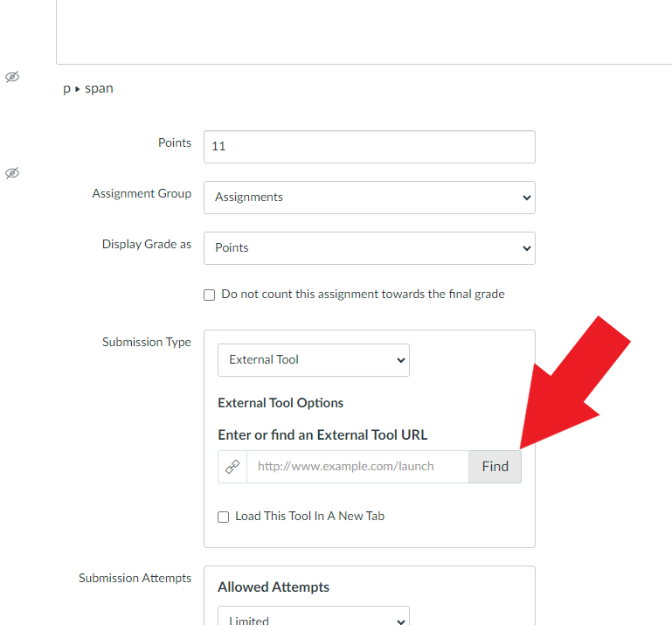Select the 'p' element in the path
Image resolution: width=672 pixels, height=625 pixels.
(66, 88)
